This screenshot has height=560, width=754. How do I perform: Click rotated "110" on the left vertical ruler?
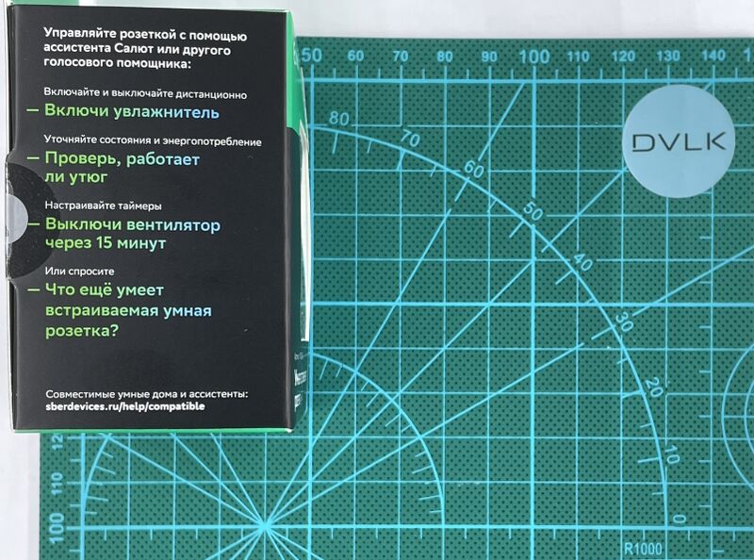pos(57,484)
